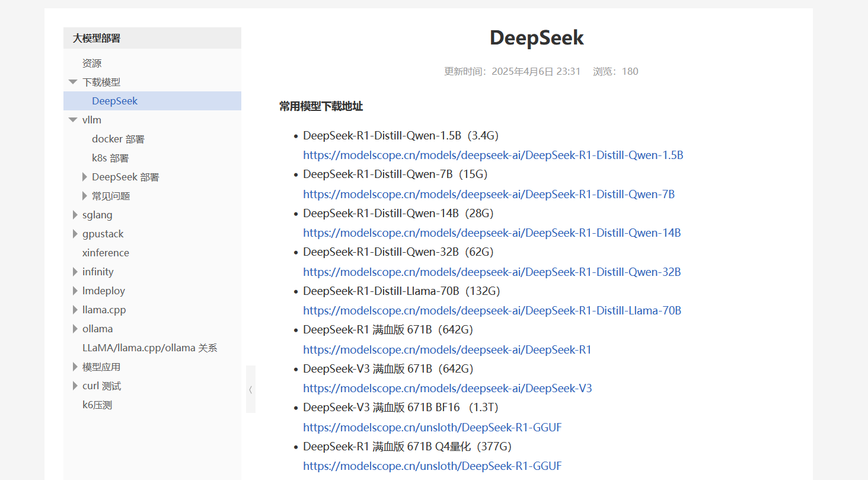Open the sglang sidebar entry

tap(97, 215)
